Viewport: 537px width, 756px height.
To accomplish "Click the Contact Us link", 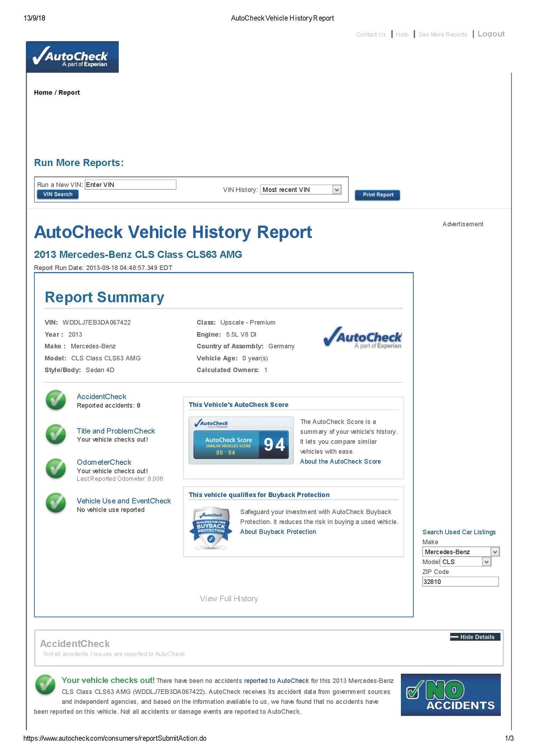I will coord(371,34).
